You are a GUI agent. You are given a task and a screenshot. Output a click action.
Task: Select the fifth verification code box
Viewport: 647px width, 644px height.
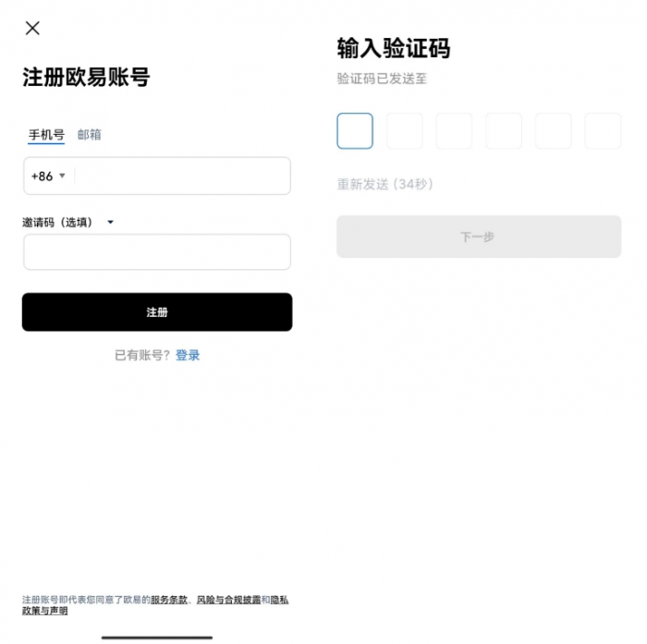tap(554, 131)
